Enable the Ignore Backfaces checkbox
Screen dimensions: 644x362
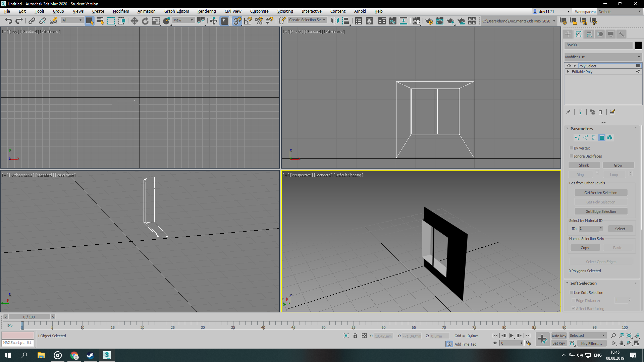(x=572, y=156)
